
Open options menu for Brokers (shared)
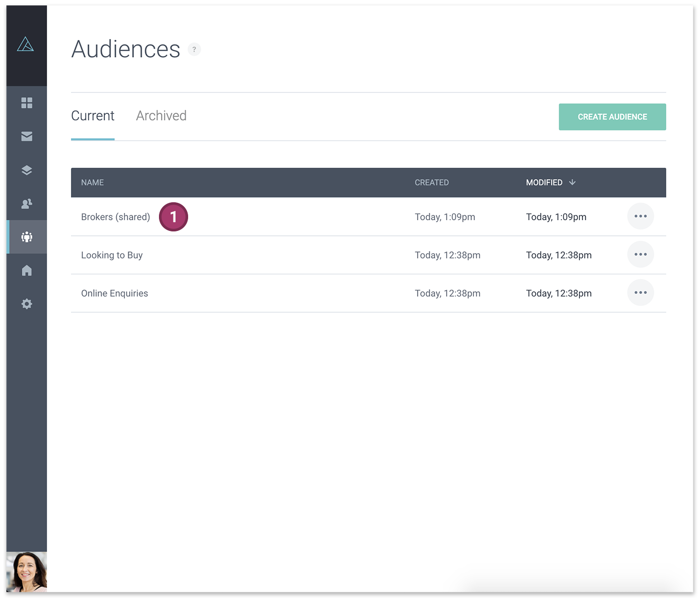641,216
